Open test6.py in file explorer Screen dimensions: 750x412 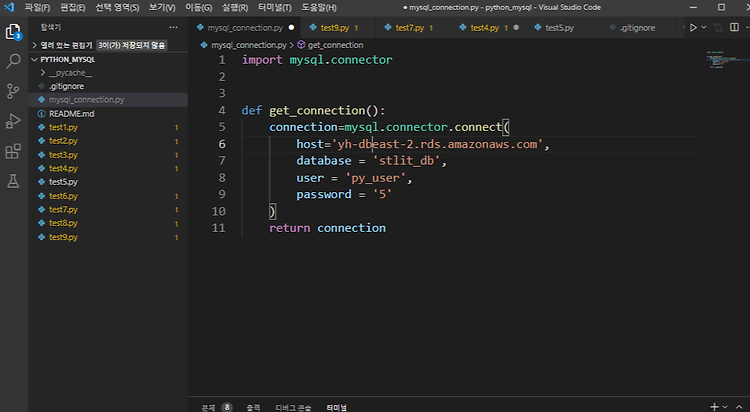[108, 196]
